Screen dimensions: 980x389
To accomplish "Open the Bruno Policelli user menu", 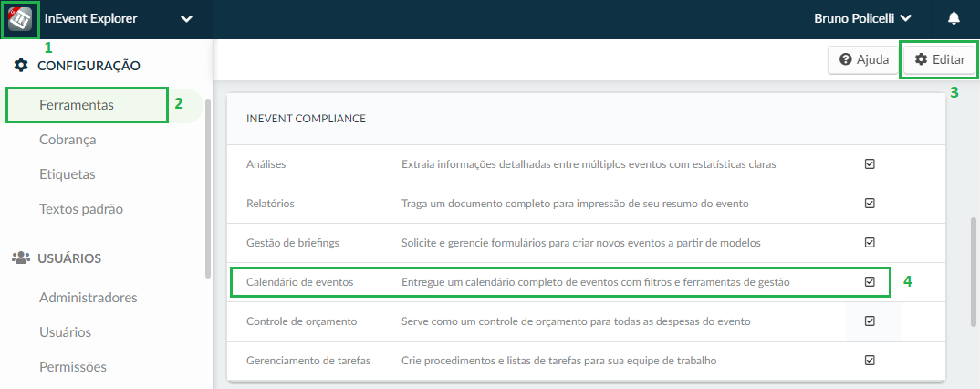I will (862, 19).
